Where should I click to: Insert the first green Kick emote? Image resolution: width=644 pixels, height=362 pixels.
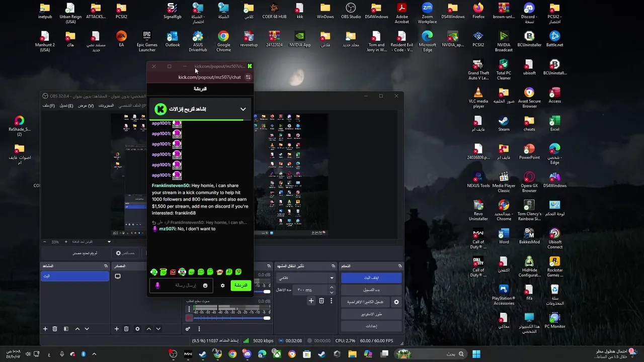154,272
